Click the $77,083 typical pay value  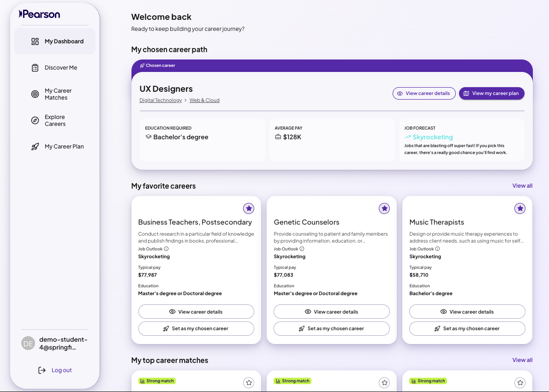tap(284, 275)
